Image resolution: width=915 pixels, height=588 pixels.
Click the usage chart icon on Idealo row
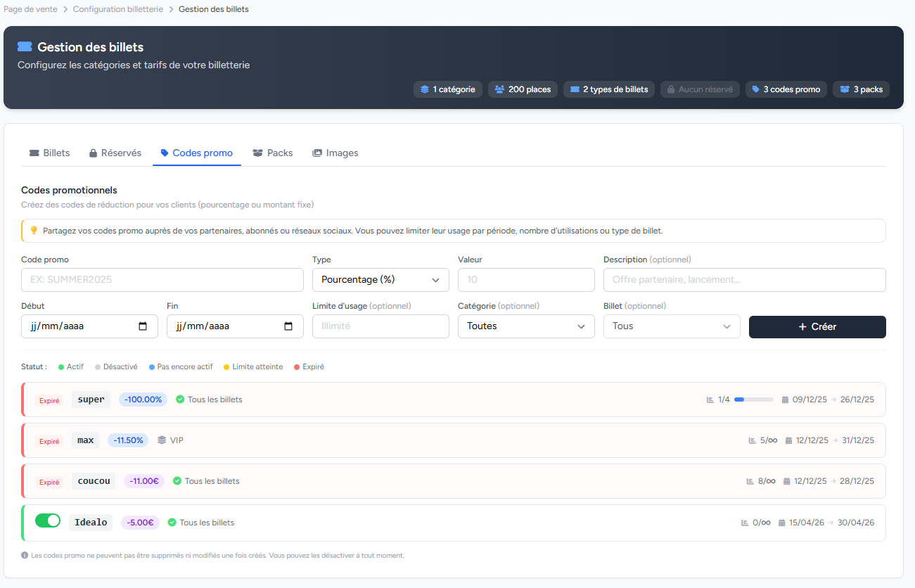(745, 523)
